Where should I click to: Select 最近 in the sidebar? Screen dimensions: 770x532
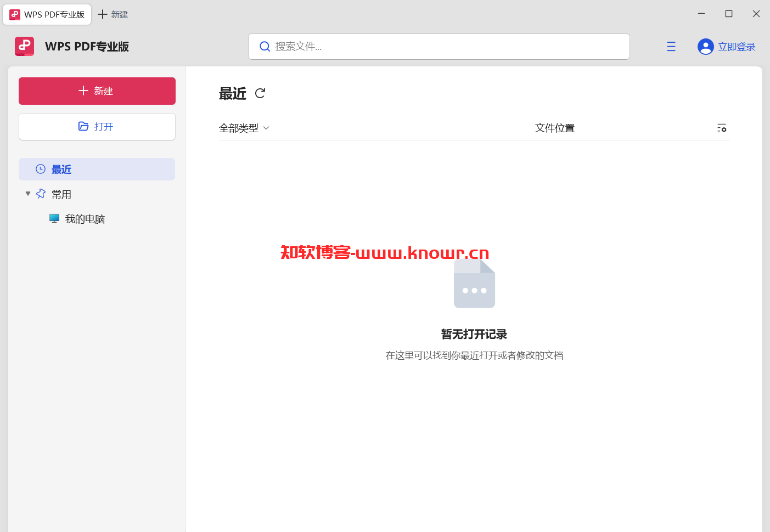click(x=97, y=169)
